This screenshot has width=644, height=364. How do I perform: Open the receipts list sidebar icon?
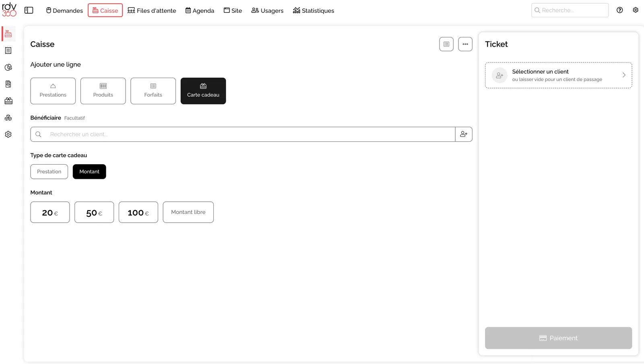pyautogui.click(x=8, y=51)
